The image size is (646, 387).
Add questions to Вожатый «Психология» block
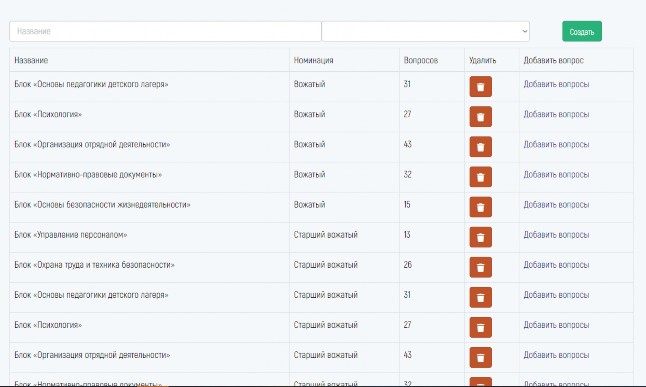coord(556,114)
